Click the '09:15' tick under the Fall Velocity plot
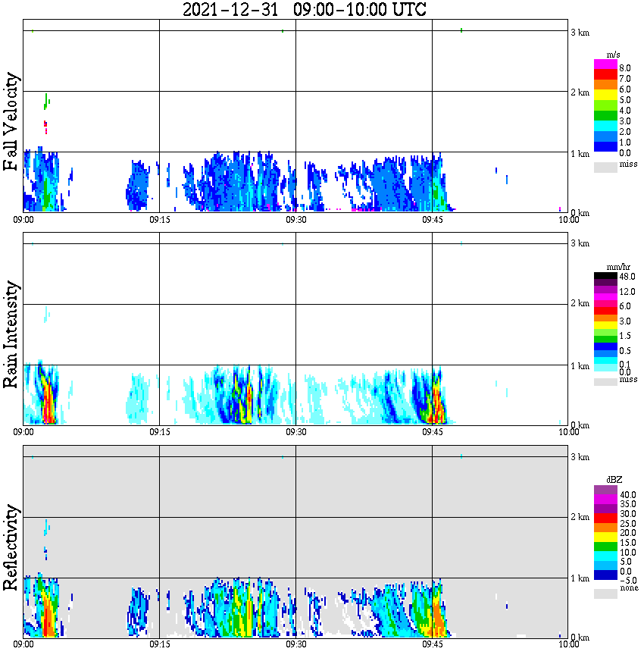 coord(160,220)
